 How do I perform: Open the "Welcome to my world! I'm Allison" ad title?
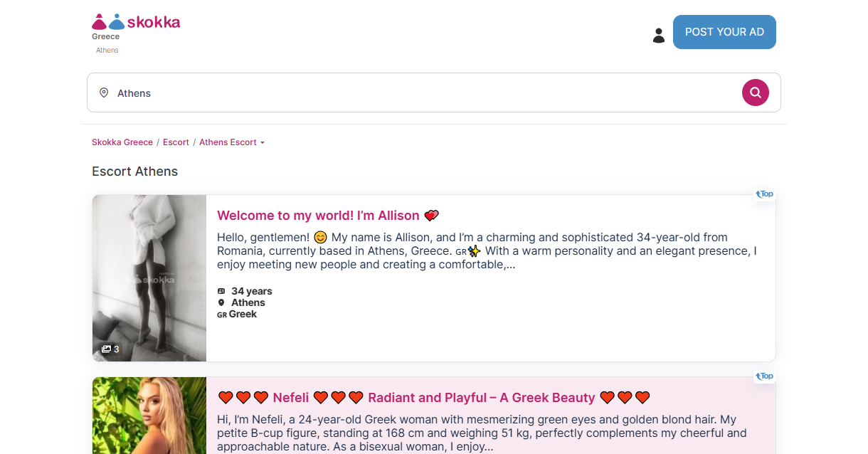(x=318, y=216)
